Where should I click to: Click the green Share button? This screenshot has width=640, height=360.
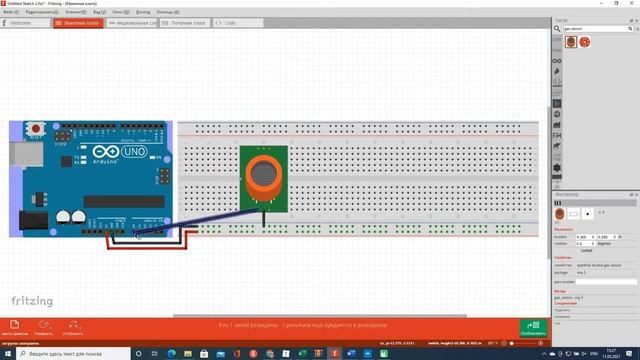533,328
